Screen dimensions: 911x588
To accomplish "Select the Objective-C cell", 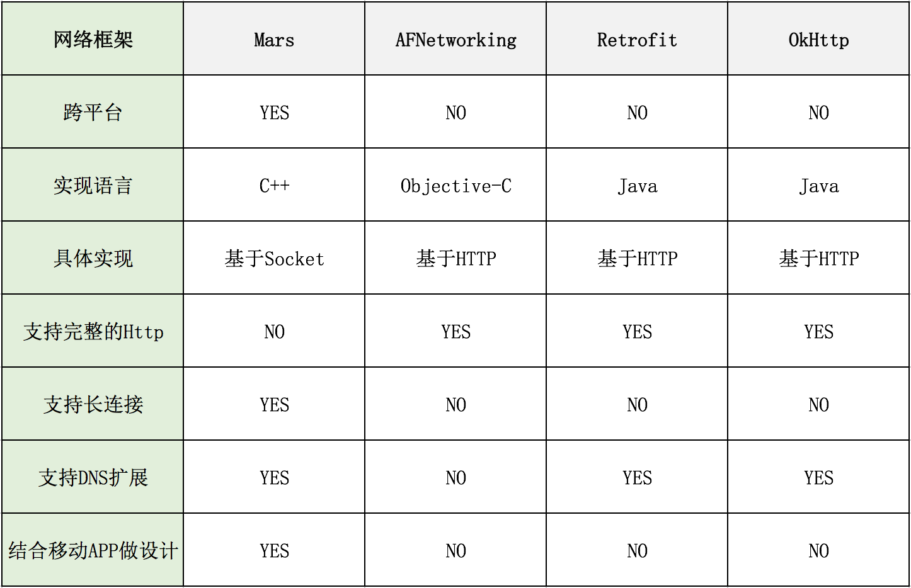I will pyautogui.click(x=455, y=185).
